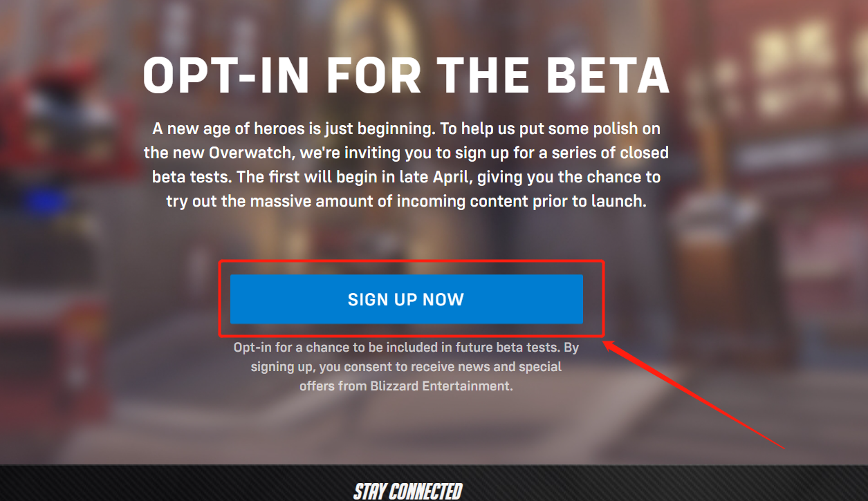This screenshot has width=868, height=501.
Task: Click the dark carbon footer band
Action: [x=434, y=483]
